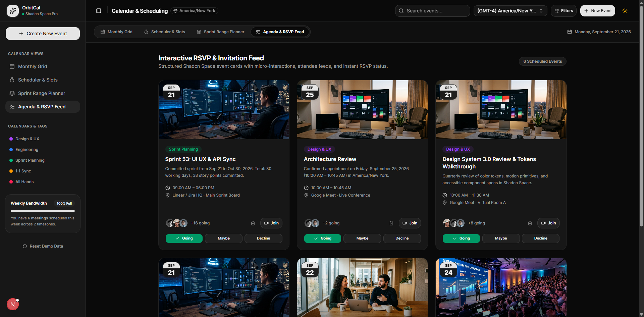Image resolution: width=644 pixels, height=317 pixels.
Task: Click Reset Demo Data
Action: [x=43, y=246]
